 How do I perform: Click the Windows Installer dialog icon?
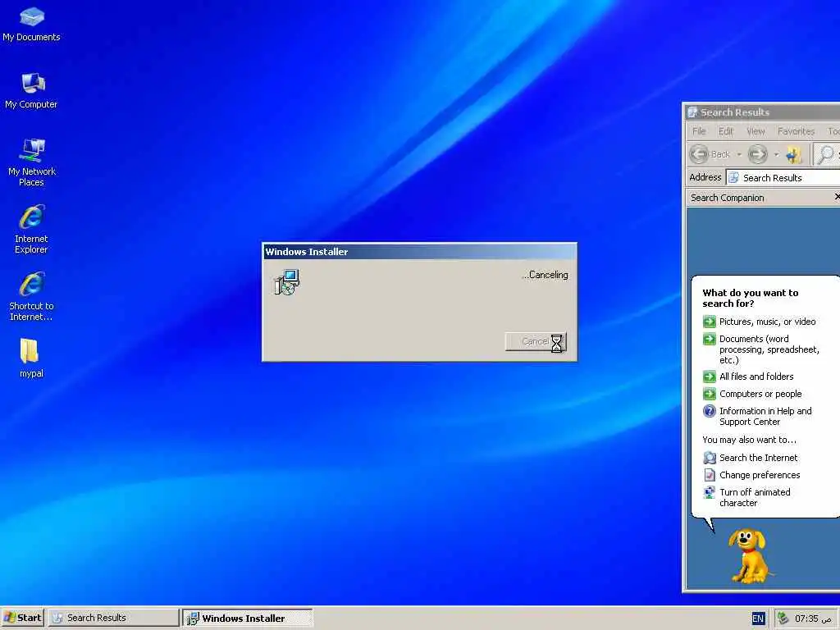coord(286,282)
